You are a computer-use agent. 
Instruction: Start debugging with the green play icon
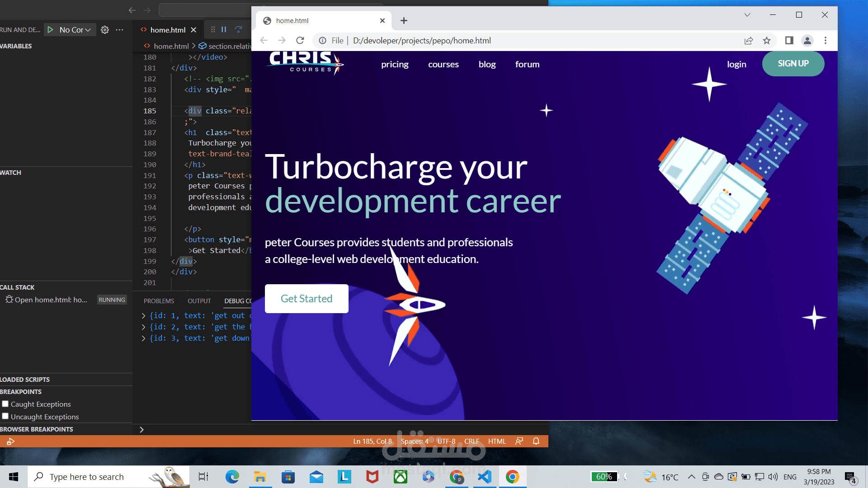[x=50, y=30]
